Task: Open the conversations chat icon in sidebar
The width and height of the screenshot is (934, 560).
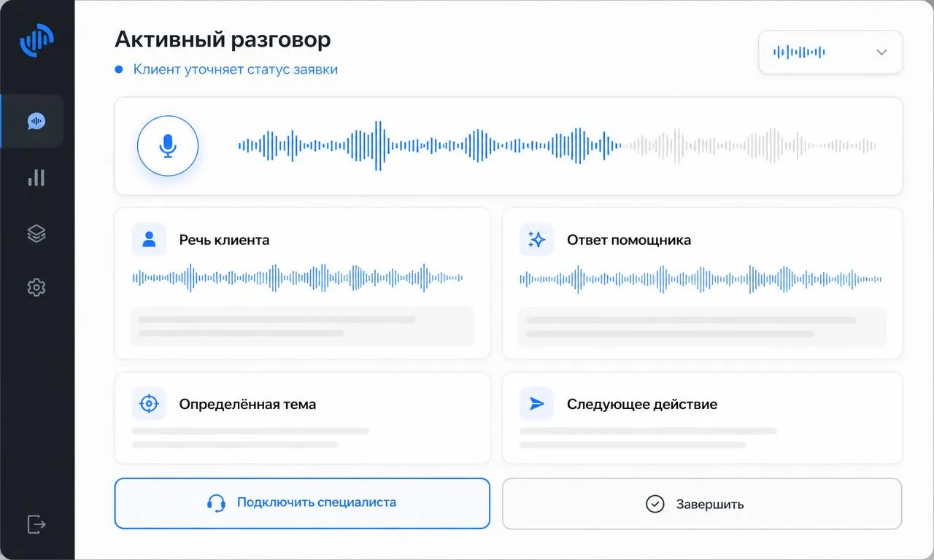Action: coord(36,121)
